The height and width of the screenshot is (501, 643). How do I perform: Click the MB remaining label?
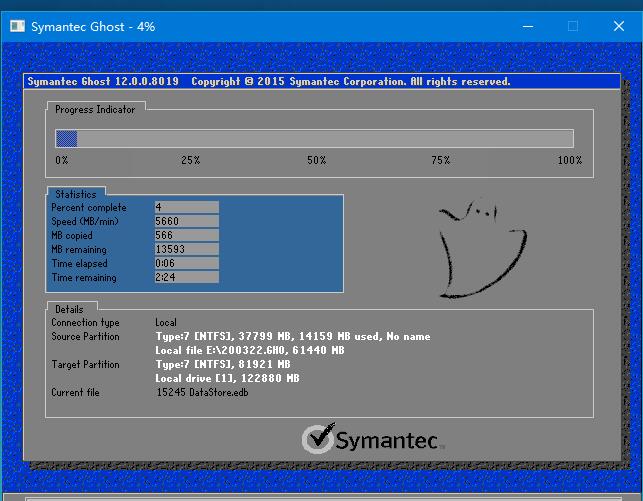point(79,249)
